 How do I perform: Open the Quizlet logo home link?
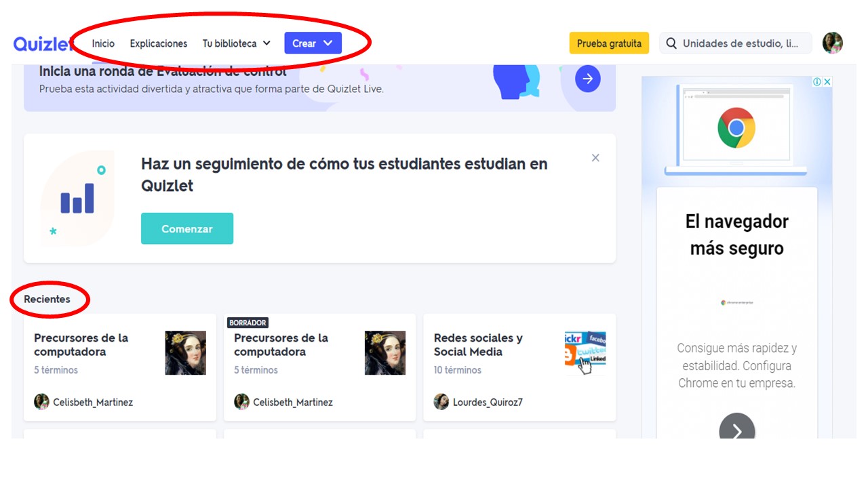[44, 43]
